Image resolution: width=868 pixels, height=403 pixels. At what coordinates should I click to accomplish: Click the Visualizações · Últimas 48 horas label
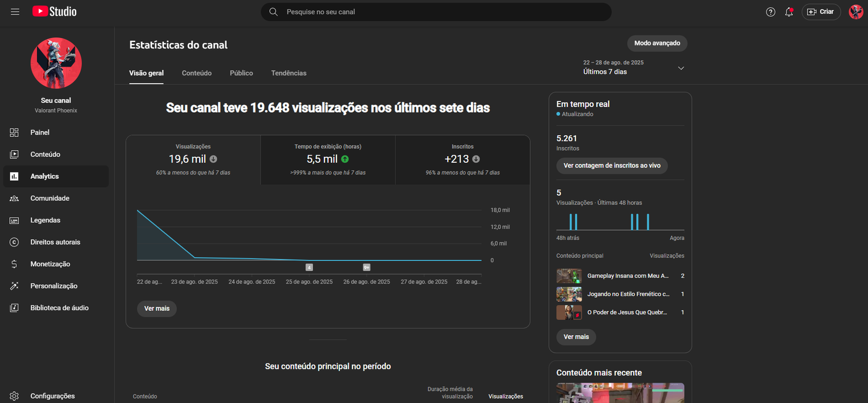599,203
